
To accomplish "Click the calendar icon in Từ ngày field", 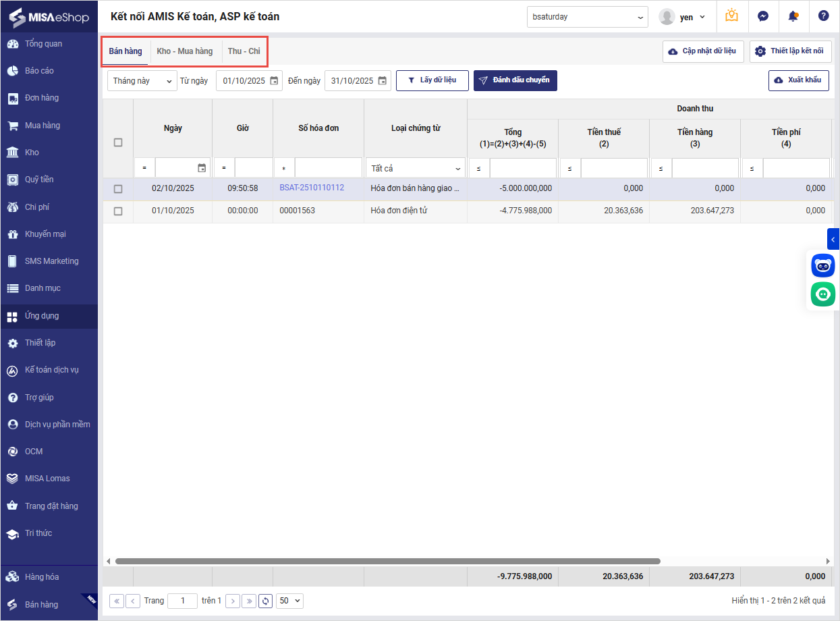I will 274,81.
